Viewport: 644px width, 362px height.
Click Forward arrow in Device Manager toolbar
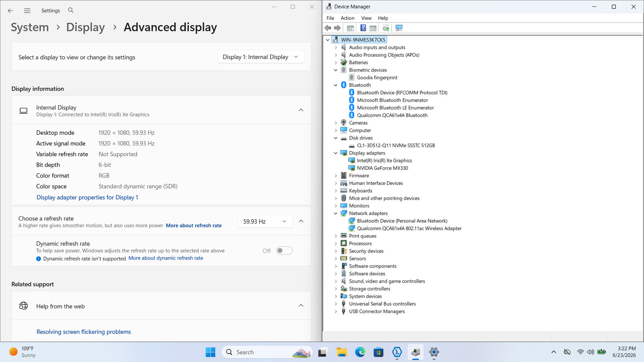[337, 28]
